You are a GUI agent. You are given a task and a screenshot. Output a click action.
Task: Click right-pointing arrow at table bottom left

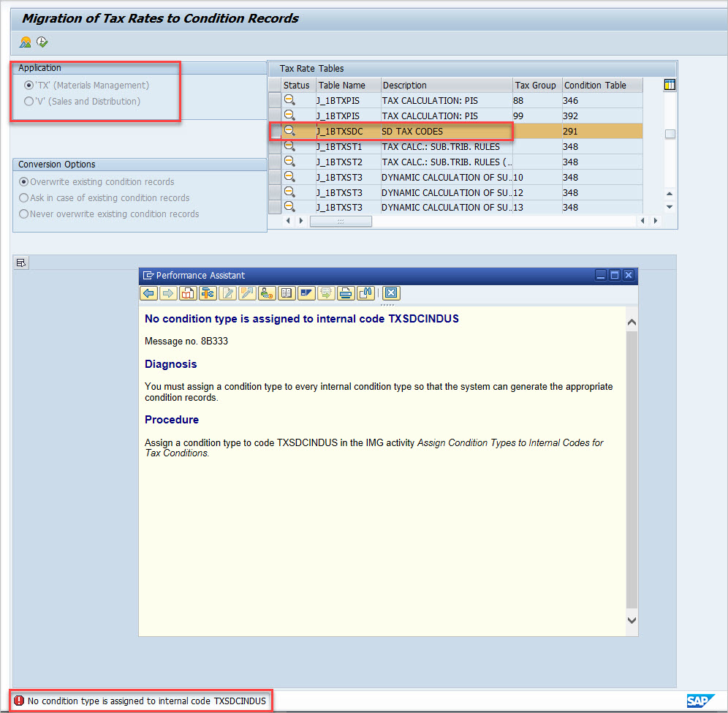(x=301, y=221)
